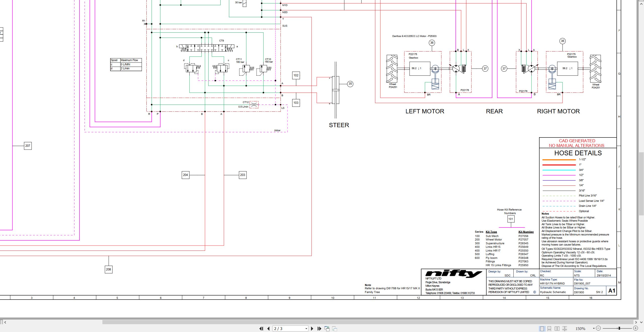
Task: Open the zoom level dropdown arrow
Action: pyautogui.click(x=594, y=328)
